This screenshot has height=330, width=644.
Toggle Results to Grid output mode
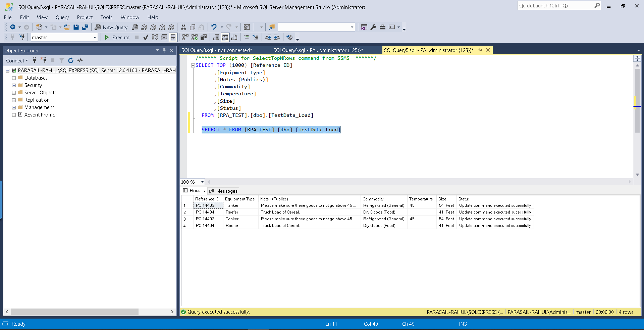click(x=225, y=38)
